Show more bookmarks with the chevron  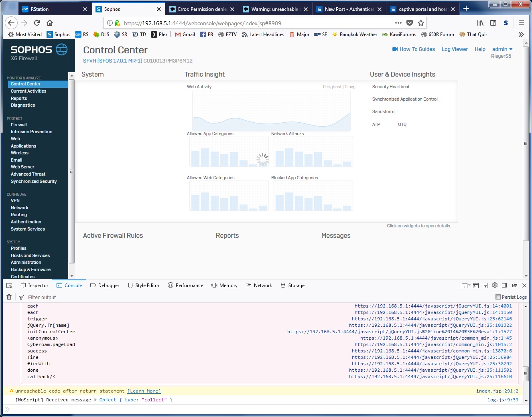[x=521, y=34]
